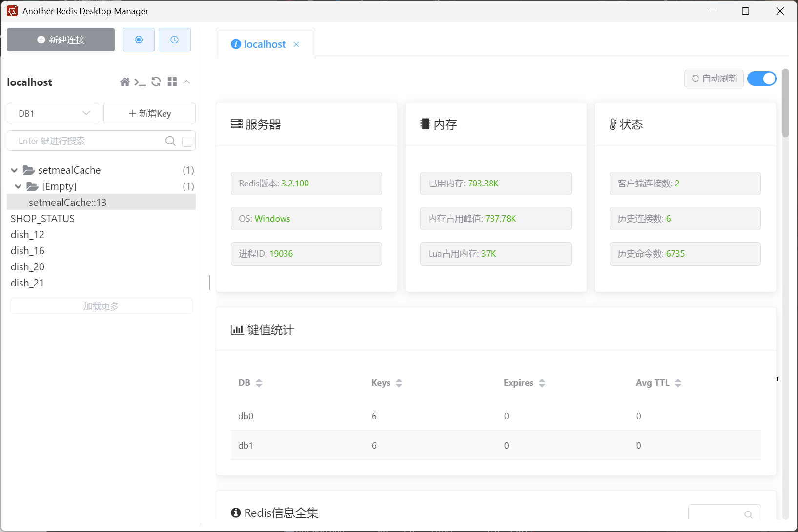Open the DB1 database dropdown
The height and width of the screenshot is (532, 798).
pyautogui.click(x=53, y=114)
